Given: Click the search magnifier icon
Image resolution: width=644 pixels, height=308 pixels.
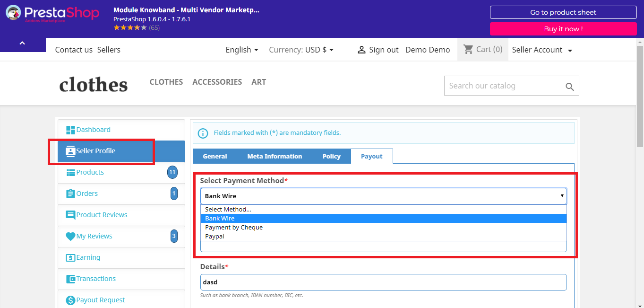Looking at the screenshot, I should pyautogui.click(x=569, y=87).
